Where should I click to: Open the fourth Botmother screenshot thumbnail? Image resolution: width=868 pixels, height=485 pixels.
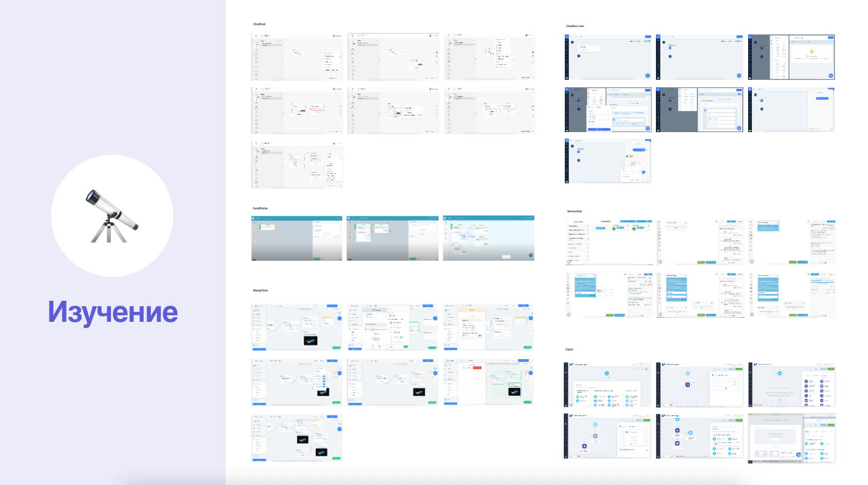pos(609,295)
